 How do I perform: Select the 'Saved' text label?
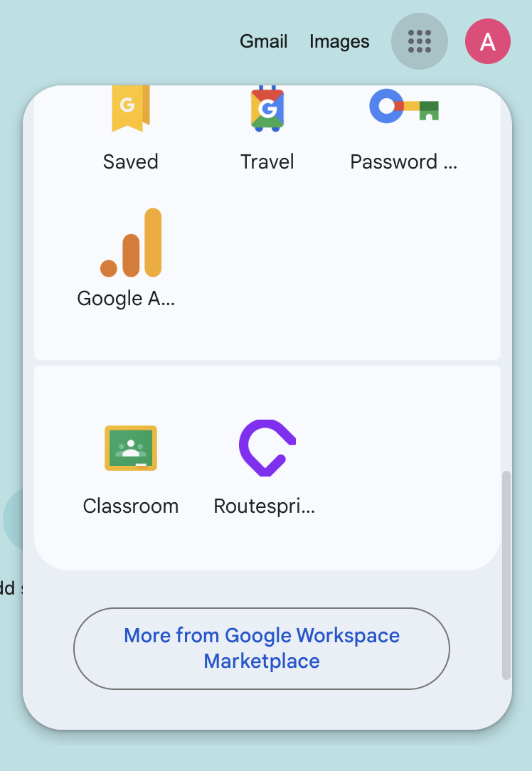pyautogui.click(x=131, y=161)
